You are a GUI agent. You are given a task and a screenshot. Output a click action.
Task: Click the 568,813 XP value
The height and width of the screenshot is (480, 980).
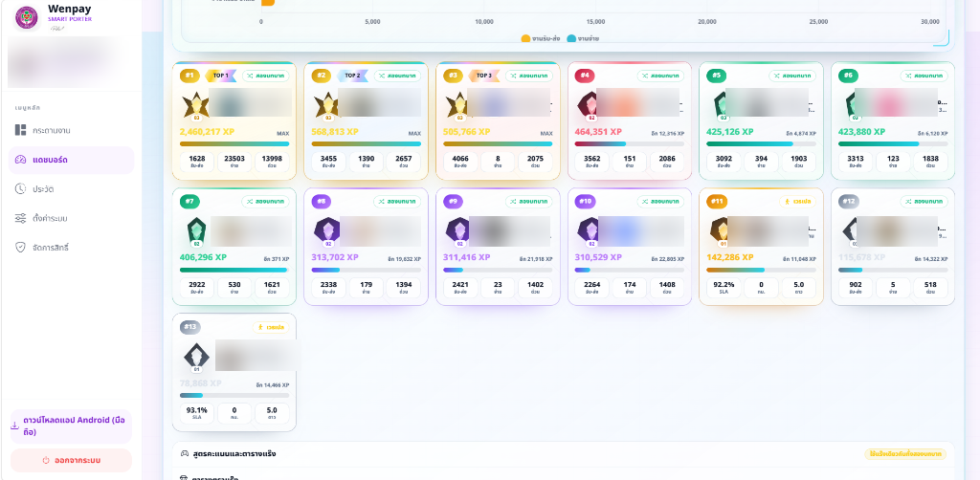(335, 132)
